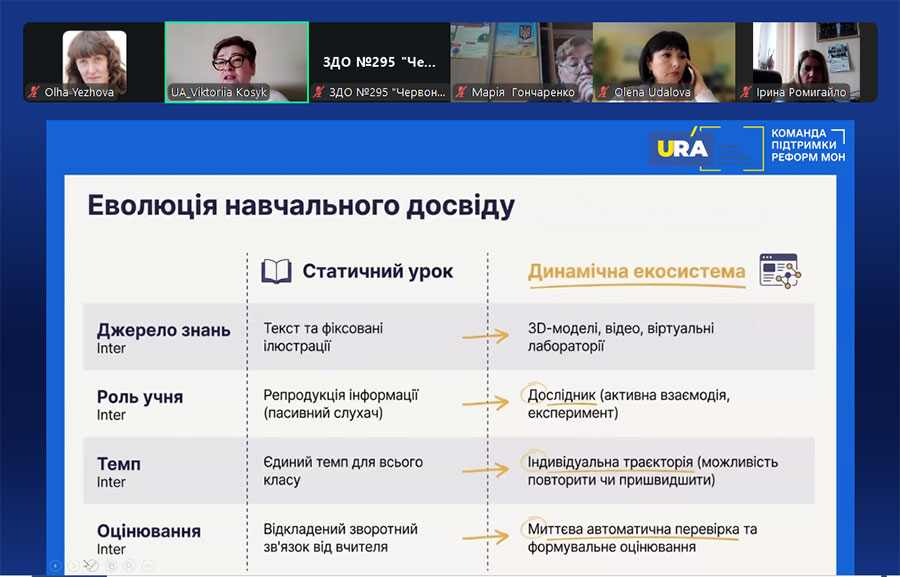Select UA_Viktoriia Kosyk's video tile

[236, 61]
